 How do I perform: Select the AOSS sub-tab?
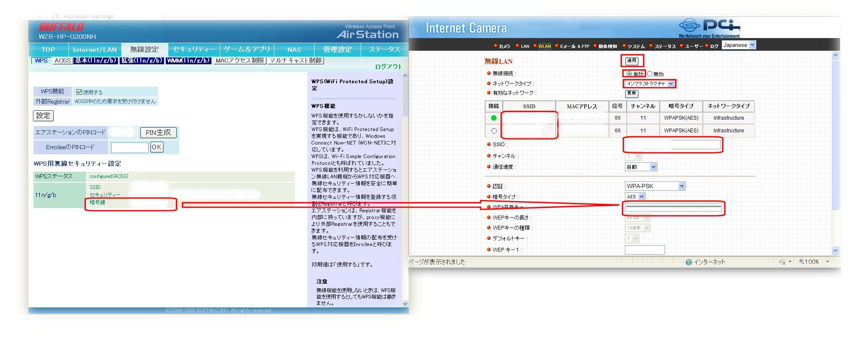point(62,60)
